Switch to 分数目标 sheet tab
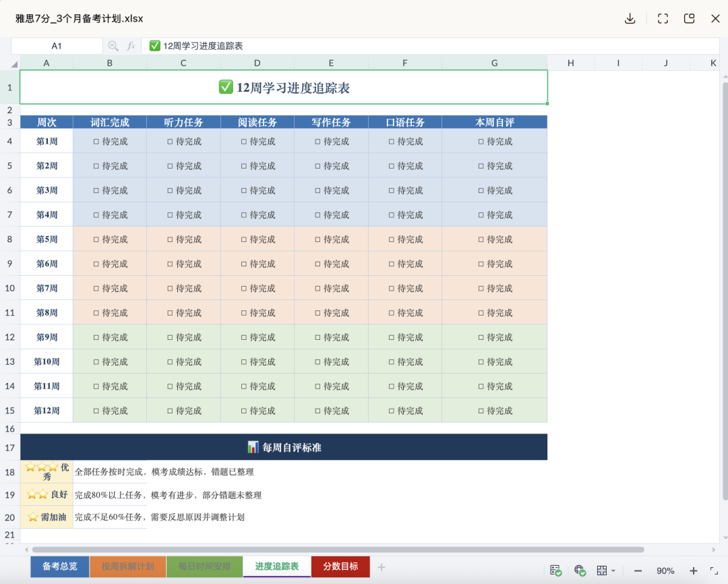 tap(340, 566)
